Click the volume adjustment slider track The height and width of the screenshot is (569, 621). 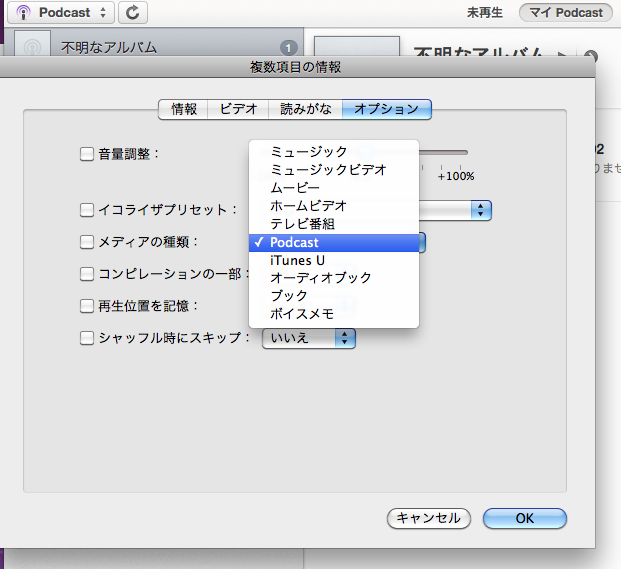(x=443, y=152)
